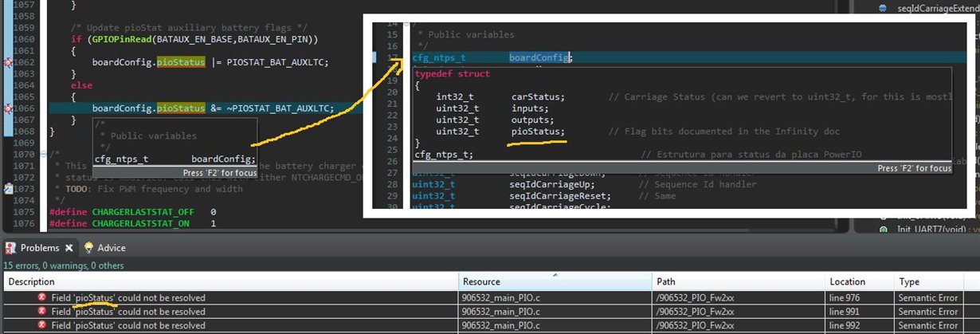980x334 pixels.
Task: Click boardConfig in the inset editor line 17
Action: point(539,58)
